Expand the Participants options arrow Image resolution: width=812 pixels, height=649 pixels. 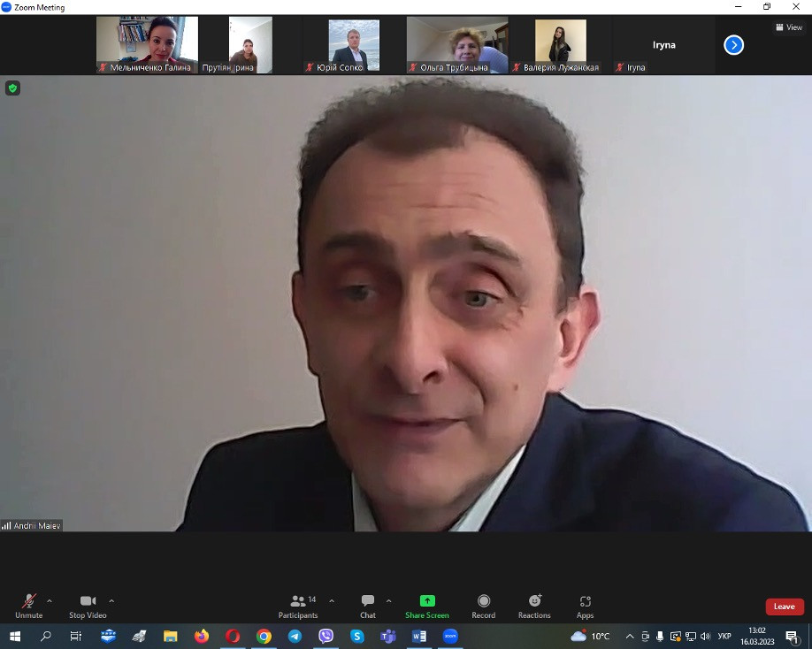click(332, 601)
